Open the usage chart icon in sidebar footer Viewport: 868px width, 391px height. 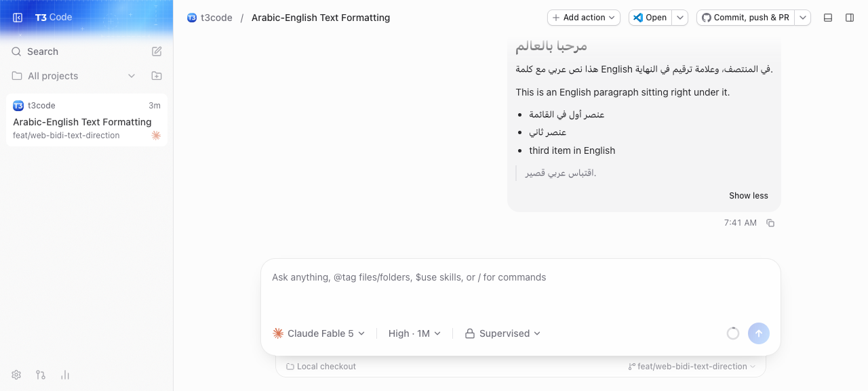65,375
